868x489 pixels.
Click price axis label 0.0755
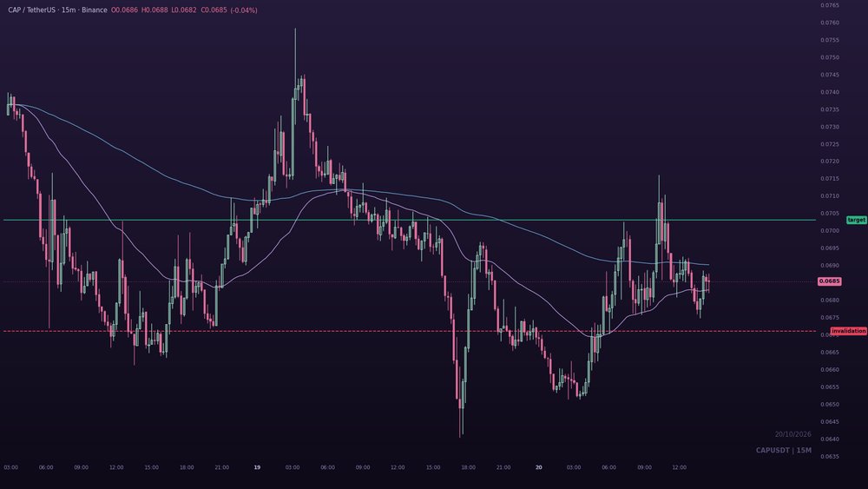830,40
